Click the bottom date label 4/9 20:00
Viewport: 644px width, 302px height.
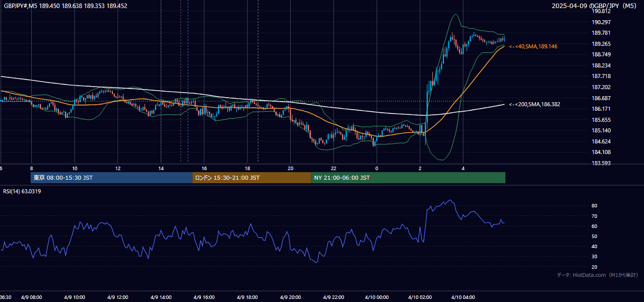[x=291, y=297]
